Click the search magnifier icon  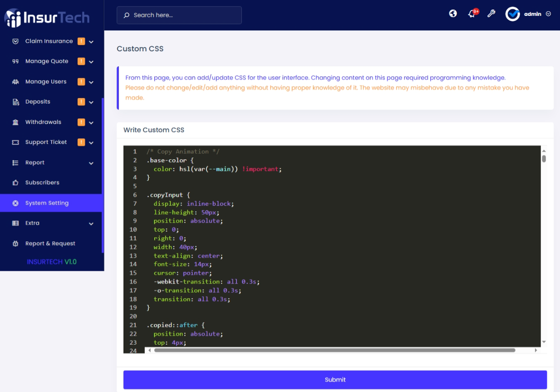127,15
